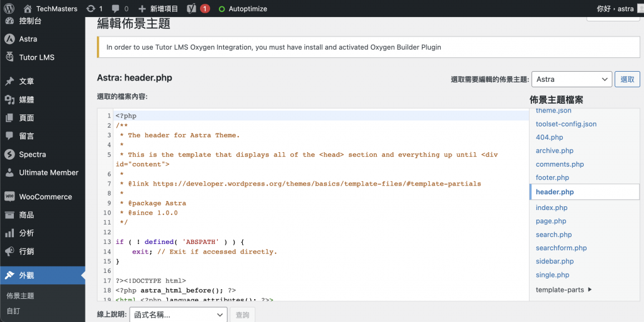Viewport: 644px width, 322px height.
Task: Open single.php in theme files
Action: [x=552, y=275]
